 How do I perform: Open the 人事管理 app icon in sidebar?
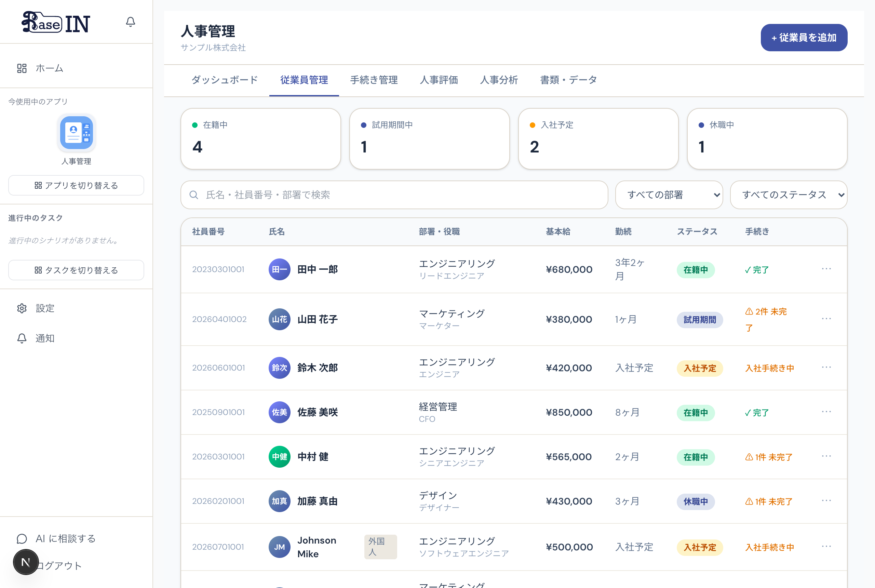pos(76,133)
